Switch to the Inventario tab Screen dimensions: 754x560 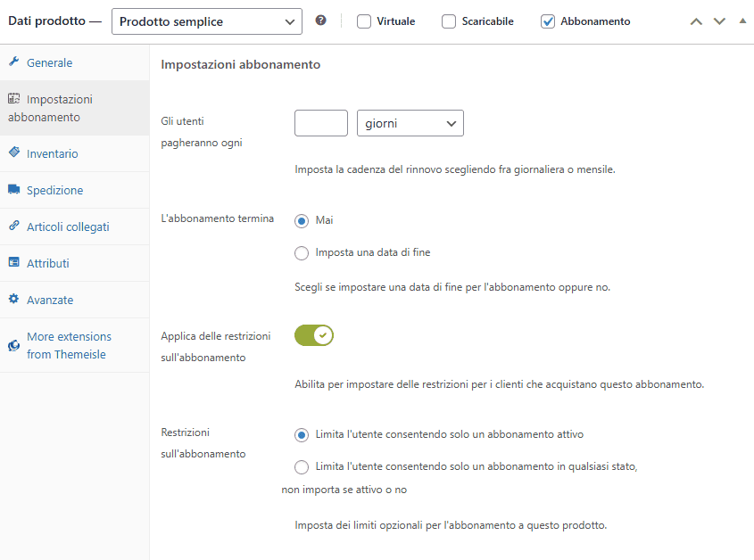click(x=55, y=152)
